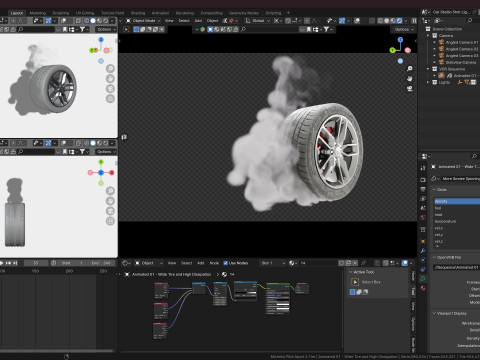480x360 pixels.
Task: Open the View Layer properties tab
Action: [423, 198]
